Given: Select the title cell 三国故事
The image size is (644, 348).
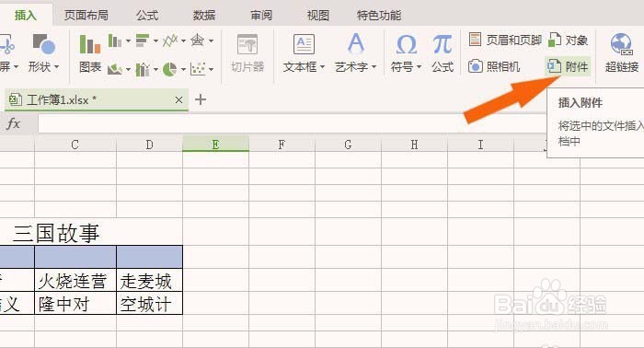Looking at the screenshot, I should pyautogui.click(x=56, y=233).
